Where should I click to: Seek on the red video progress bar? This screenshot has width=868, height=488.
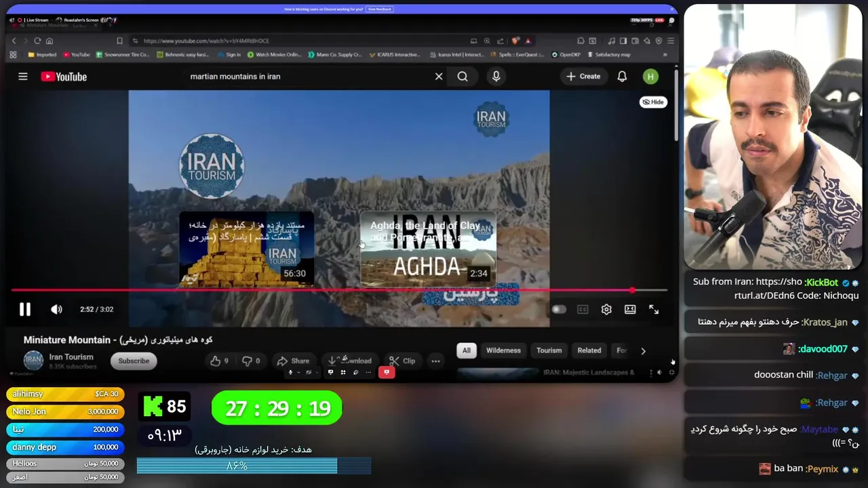(339, 290)
